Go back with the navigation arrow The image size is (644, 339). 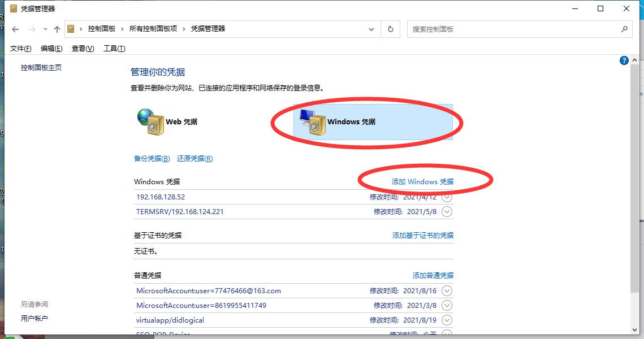pyautogui.click(x=15, y=29)
